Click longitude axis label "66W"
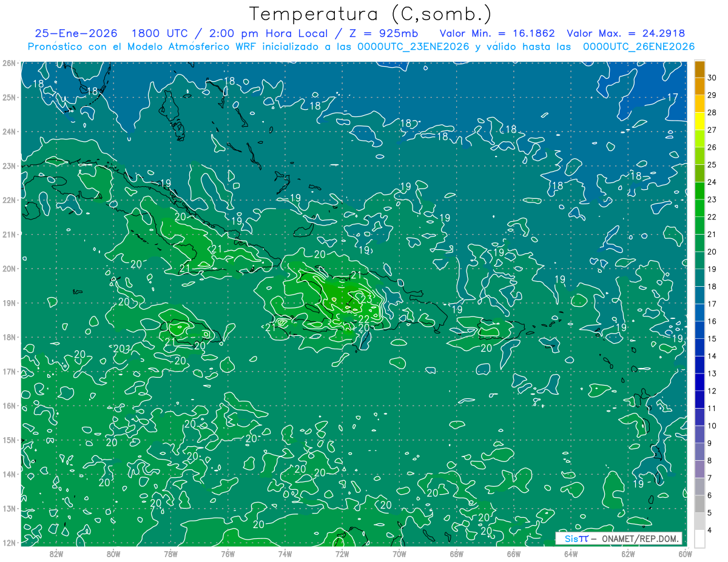Image resolution: width=728 pixels, height=562 pixels. click(514, 554)
